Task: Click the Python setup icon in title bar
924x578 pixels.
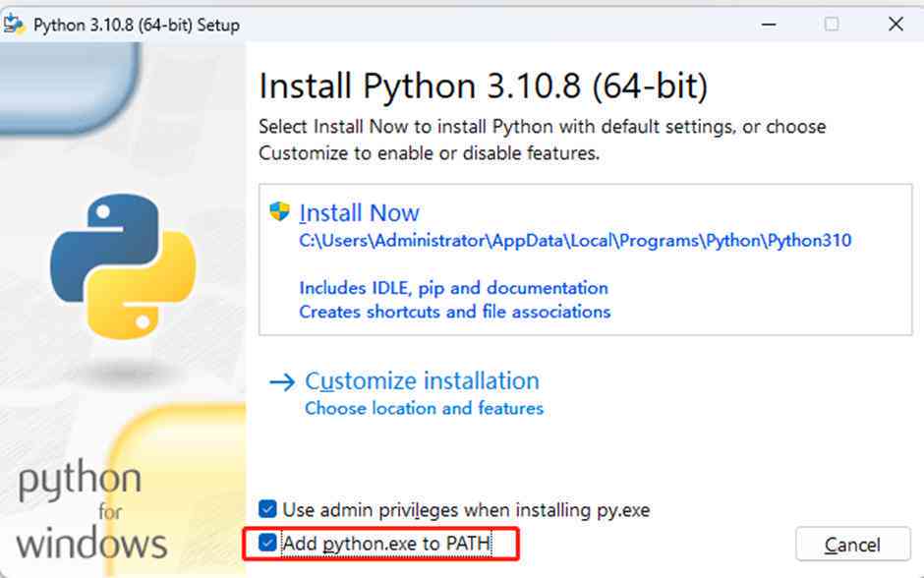Action: tap(14, 25)
